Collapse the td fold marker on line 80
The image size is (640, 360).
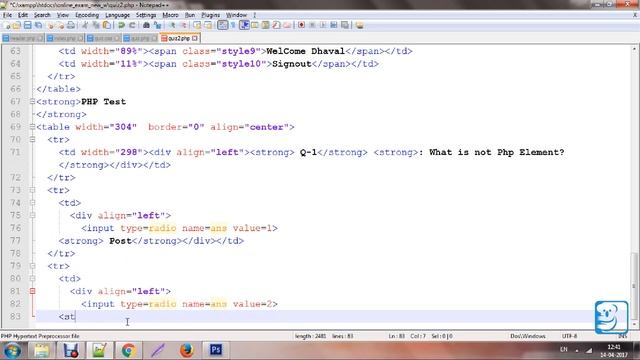pyautogui.click(x=32, y=279)
